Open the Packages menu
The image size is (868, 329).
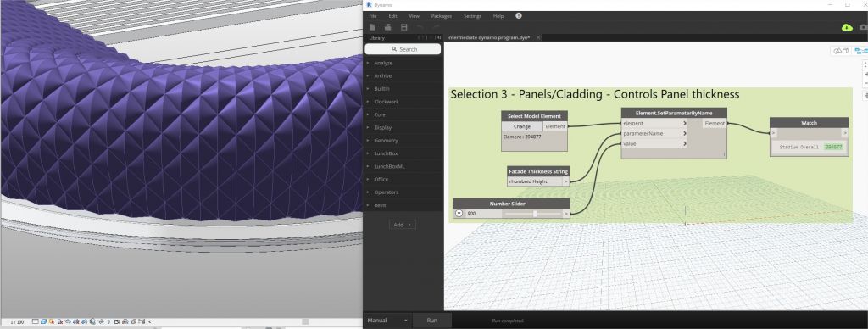[441, 16]
